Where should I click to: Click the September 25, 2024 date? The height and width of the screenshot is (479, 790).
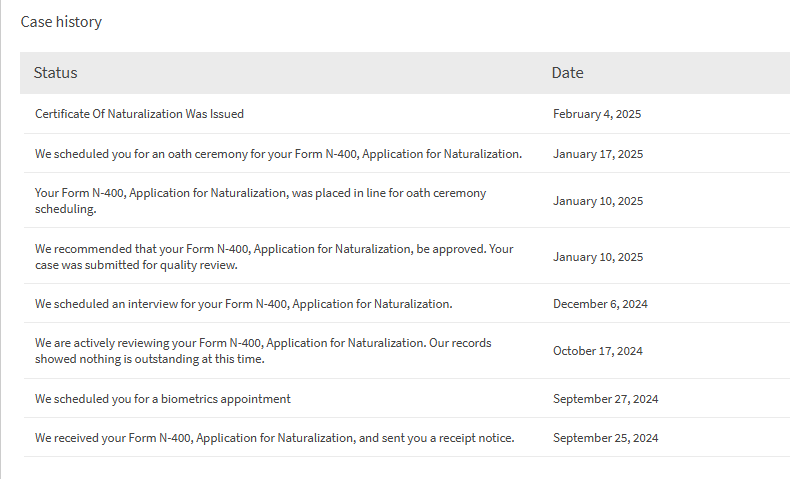click(x=606, y=438)
